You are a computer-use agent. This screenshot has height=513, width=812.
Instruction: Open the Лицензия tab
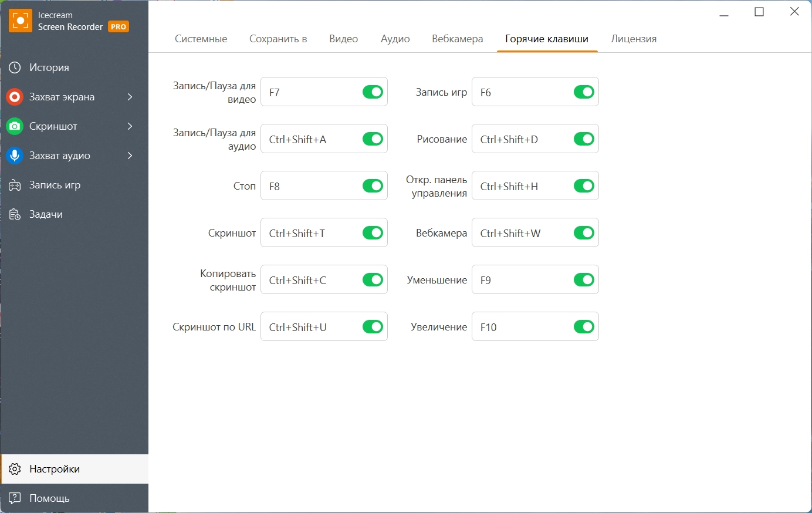point(634,39)
